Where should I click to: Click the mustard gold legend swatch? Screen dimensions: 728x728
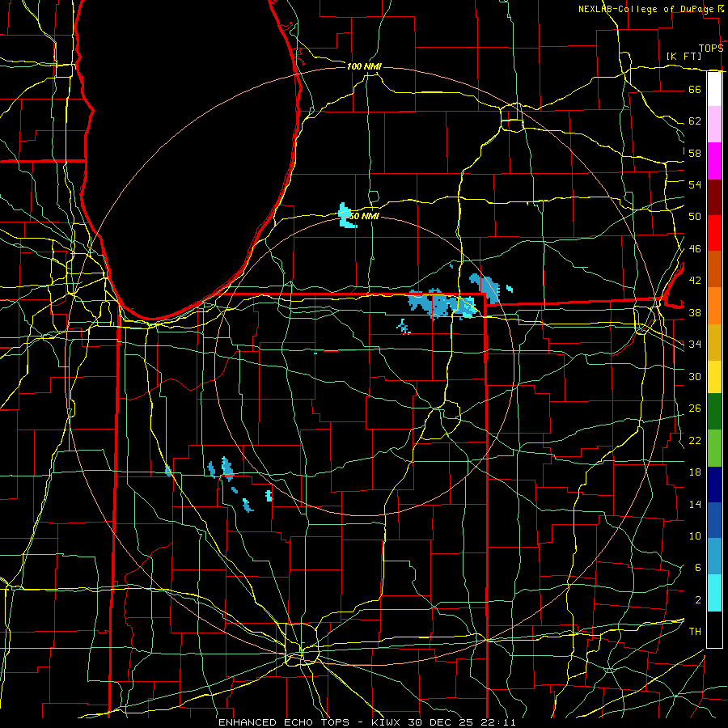[x=714, y=342]
